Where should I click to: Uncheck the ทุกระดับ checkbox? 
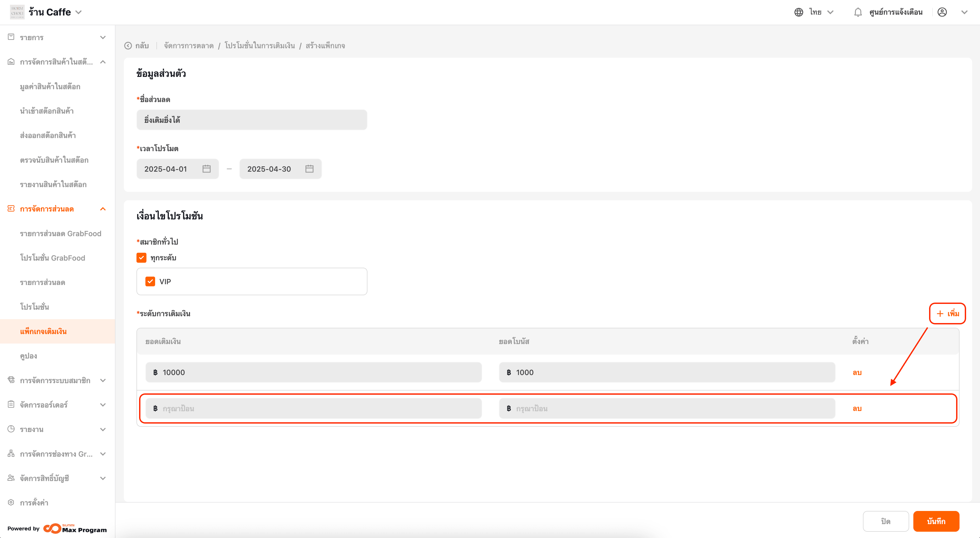click(141, 258)
